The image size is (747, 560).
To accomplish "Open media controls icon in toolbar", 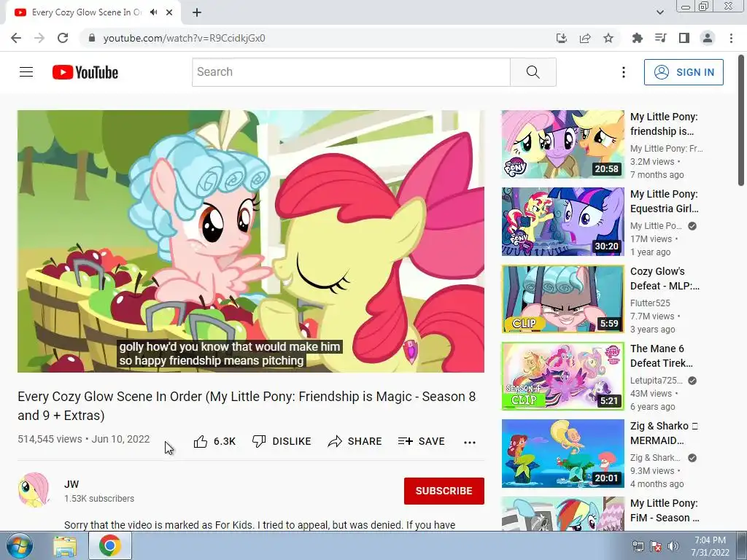I will coord(660,38).
